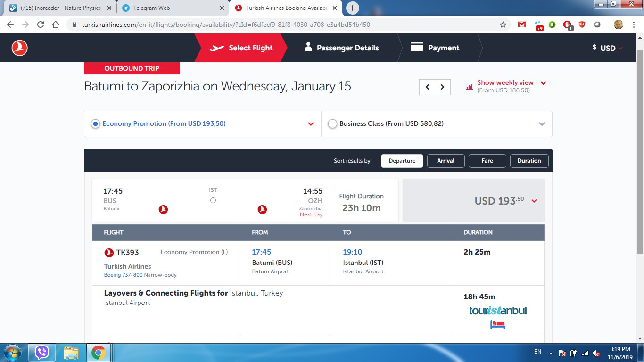The height and width of the screenshot is (362, 644).
Task: Click the AdBlock stop-hand extension icon
Action: click(568, 25)
